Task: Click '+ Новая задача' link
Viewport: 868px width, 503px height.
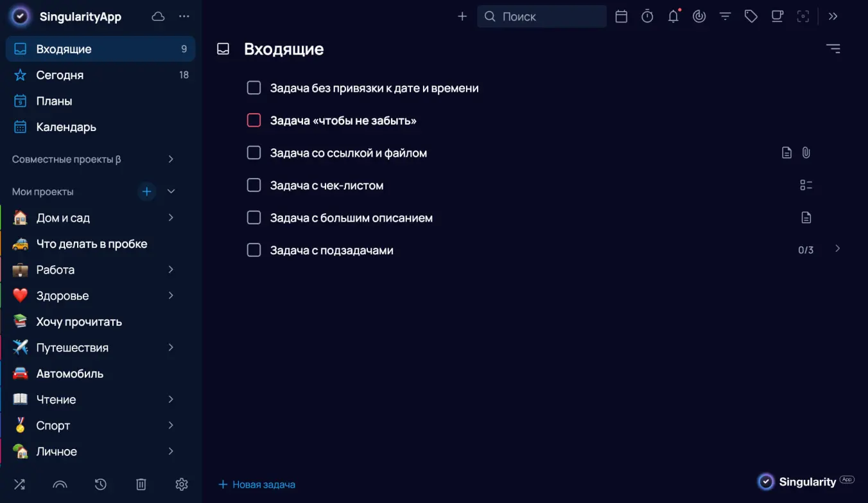Action: pyautogui.click(x=257, y=484)
